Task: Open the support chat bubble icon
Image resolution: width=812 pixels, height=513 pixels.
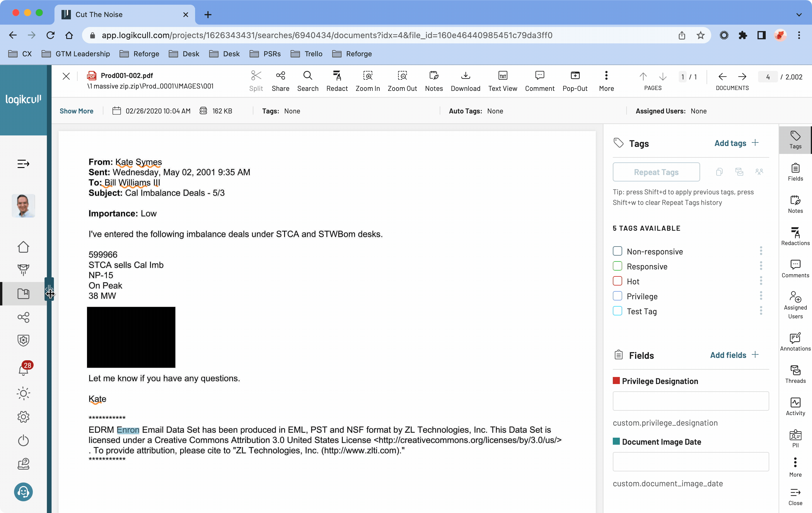Action: tap(23, 492)
